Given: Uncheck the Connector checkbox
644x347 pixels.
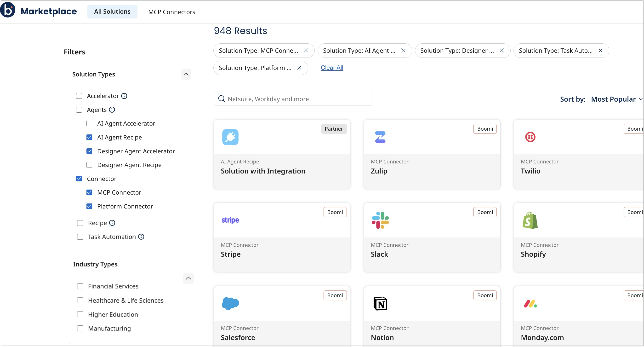Looking at the screenshot, I should point(79,179).
